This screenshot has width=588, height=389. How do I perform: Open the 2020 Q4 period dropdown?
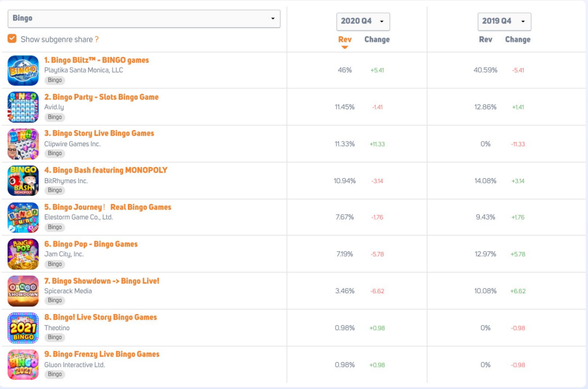pos(363,21)
